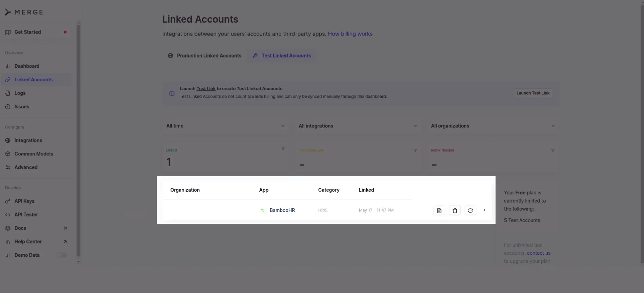Open the All organizations dropdown

point(493,126)
